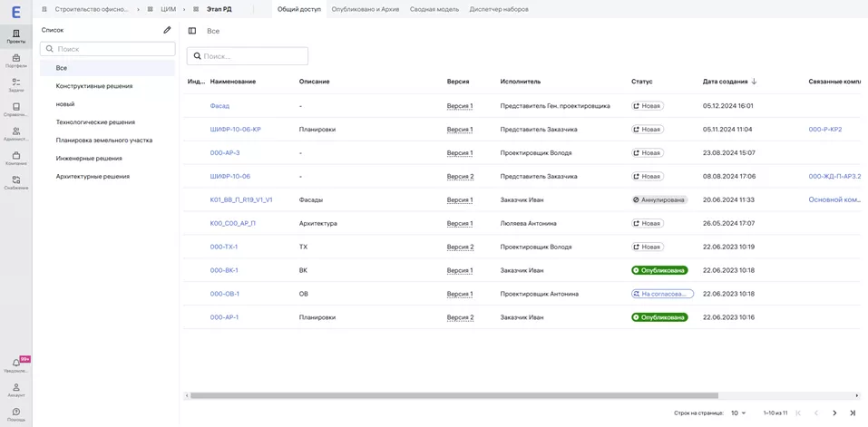This screenshot has width=868, height=427.
Task: Open notifications bell with 99+ badge
Action: [15, 364]
